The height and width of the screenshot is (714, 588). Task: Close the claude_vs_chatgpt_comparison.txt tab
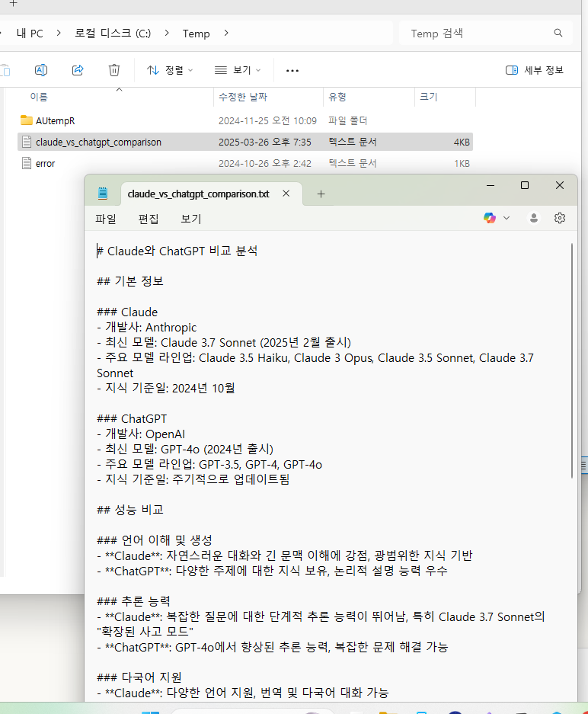pos(286,194)
